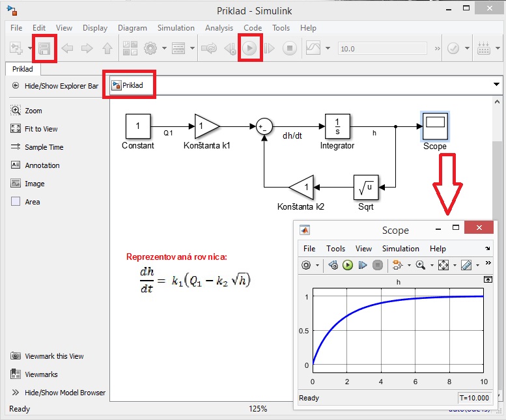The height and width of the screenshot is (420, 506).
Task: Open the Edit menu in Simulink
Action: tap(39, 28)
